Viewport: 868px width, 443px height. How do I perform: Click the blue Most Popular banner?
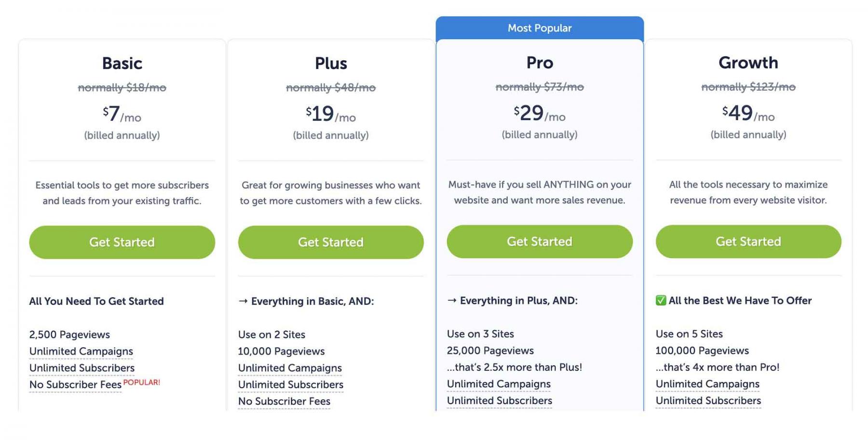[x=540, y=28]
